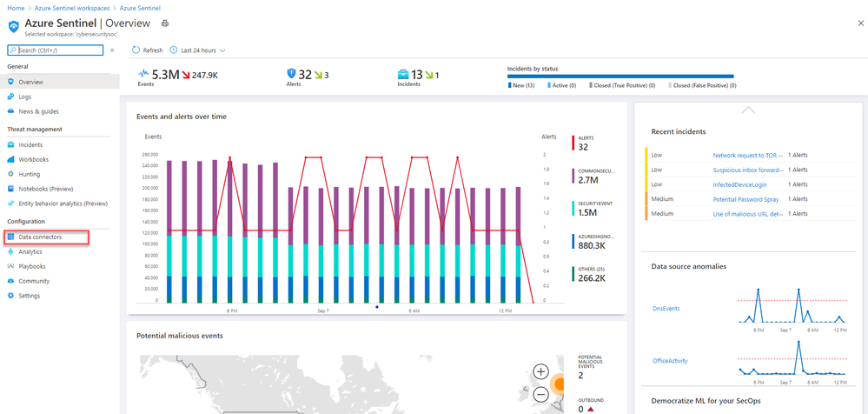Click the Incidents briefcase icon in summary bar

(x=403, y=74)
